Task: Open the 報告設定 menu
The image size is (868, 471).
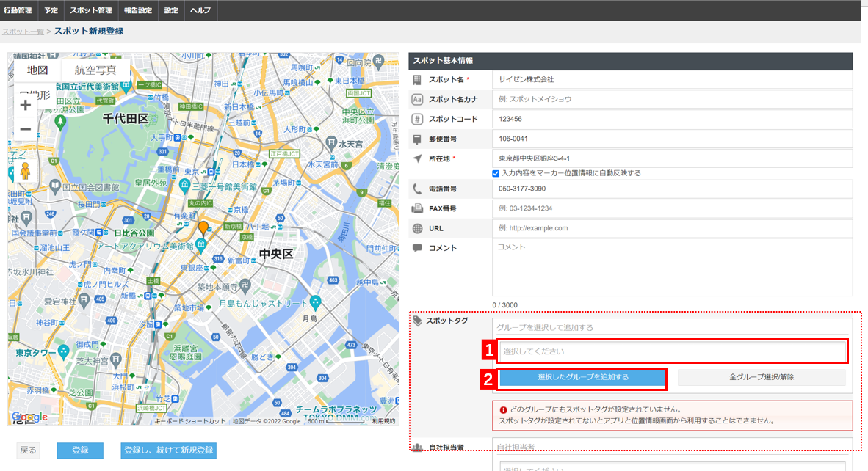Action: pos(138,10)
